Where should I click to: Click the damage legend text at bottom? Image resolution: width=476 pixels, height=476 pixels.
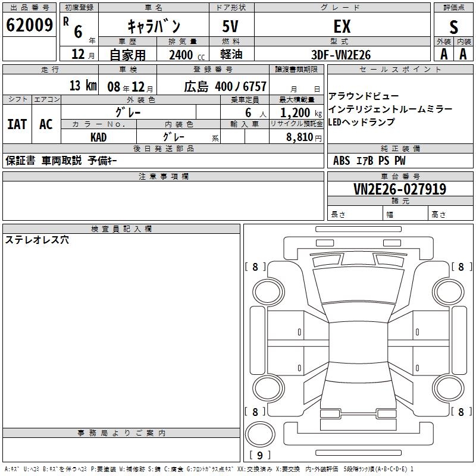click(x=209, y=469)
